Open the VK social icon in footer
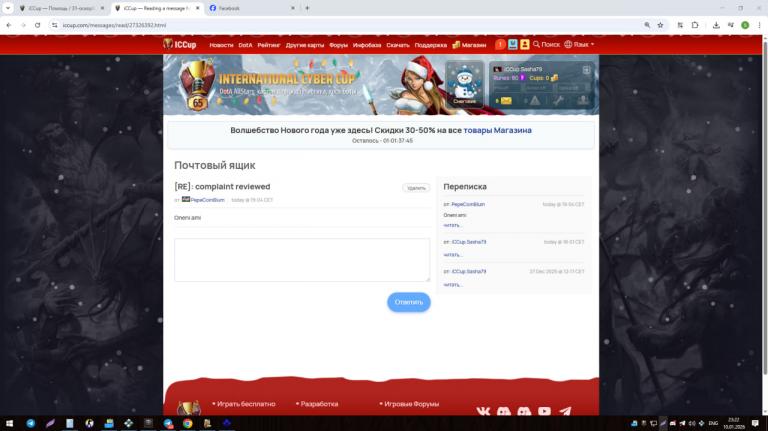This screenshot has width=768, height=431. tap(483, 411)
